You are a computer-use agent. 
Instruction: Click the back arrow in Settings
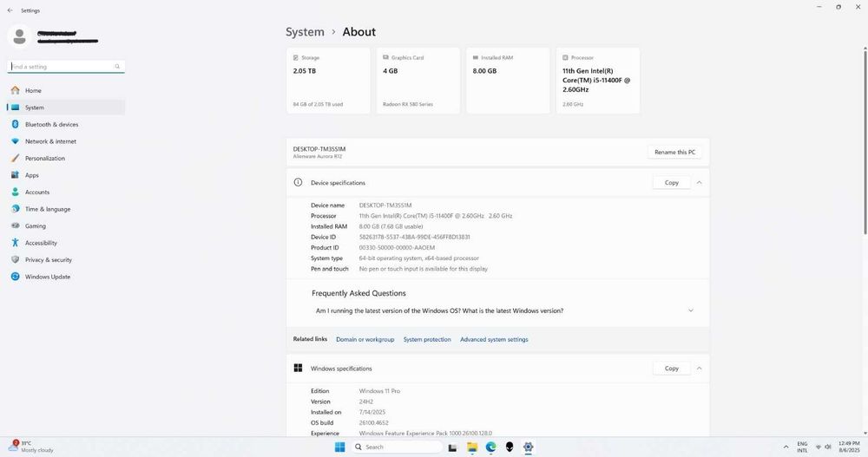coord(10,10)
